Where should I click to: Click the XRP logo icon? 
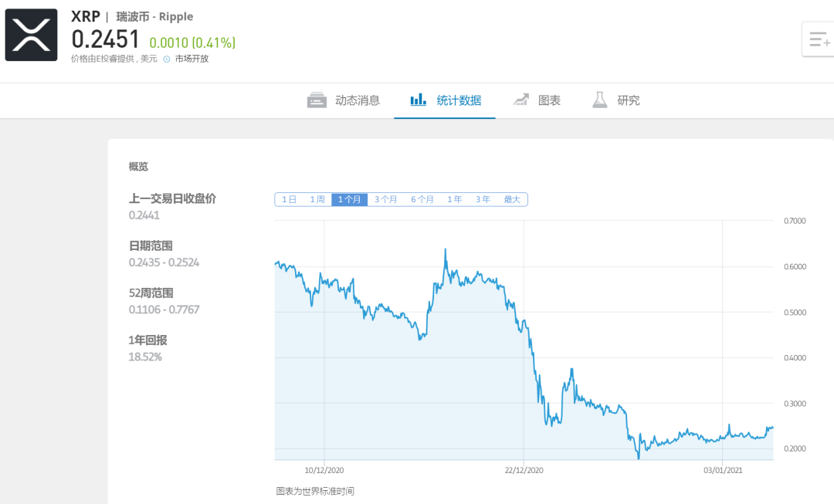click(31, 33)
